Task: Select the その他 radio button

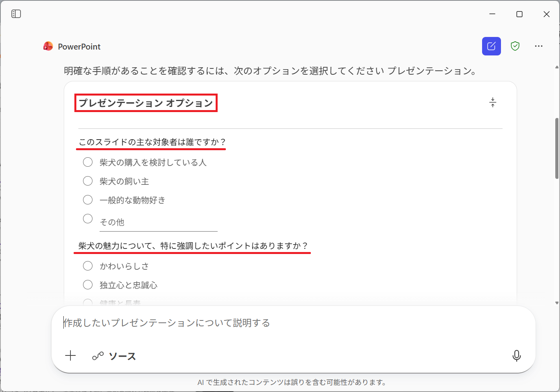Action: (88, 219)
